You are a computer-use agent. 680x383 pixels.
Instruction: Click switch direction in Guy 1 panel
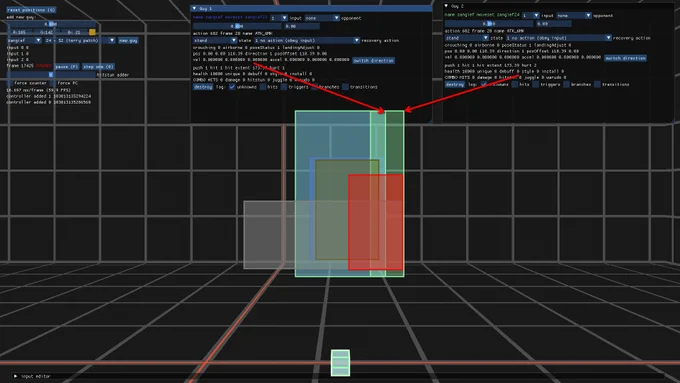(373, 61)
